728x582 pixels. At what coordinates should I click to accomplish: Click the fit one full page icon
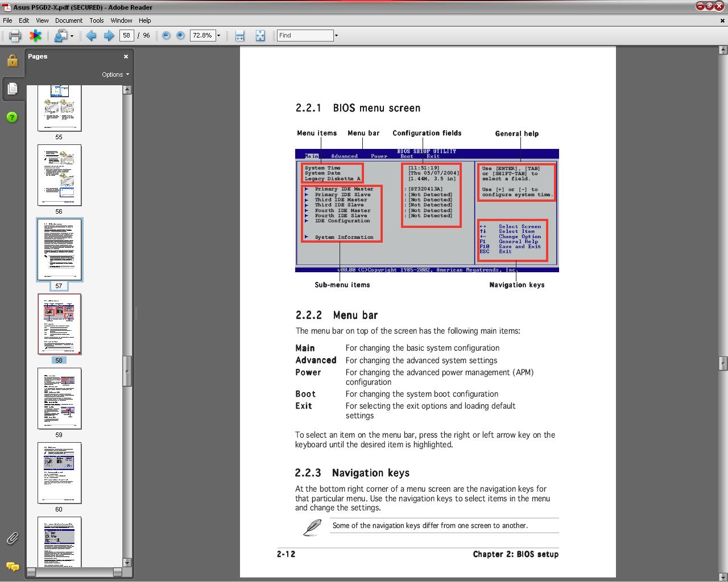260,36
